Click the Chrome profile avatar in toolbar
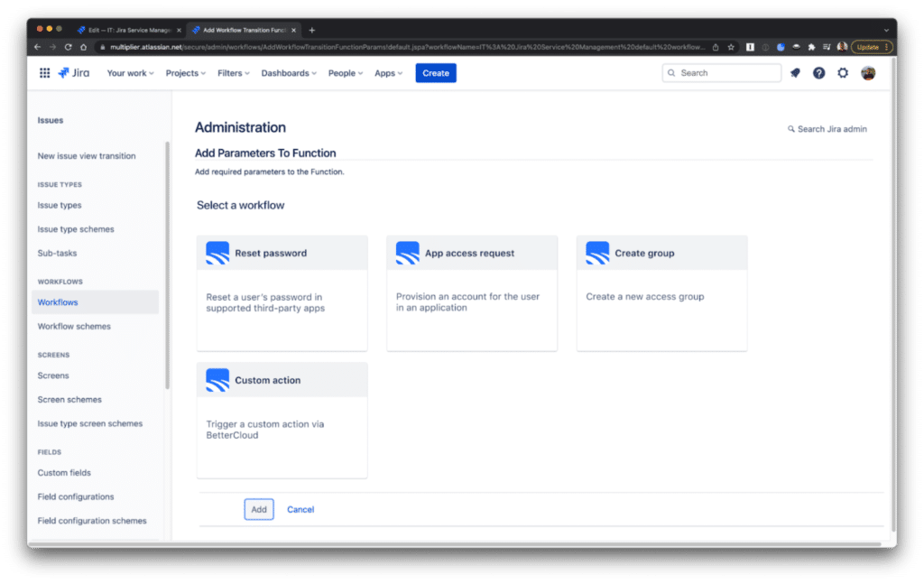Screen dimensions: 924x584 [842, 47]
